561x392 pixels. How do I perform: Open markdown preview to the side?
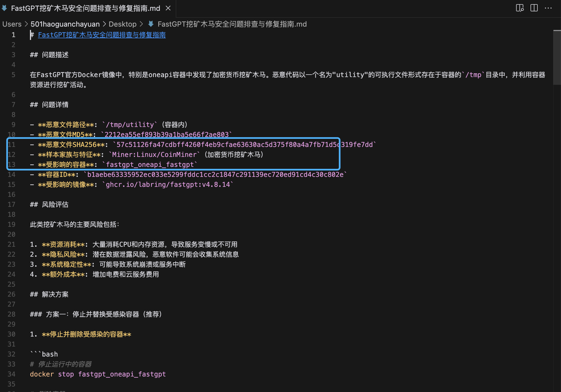pos(520,8)
